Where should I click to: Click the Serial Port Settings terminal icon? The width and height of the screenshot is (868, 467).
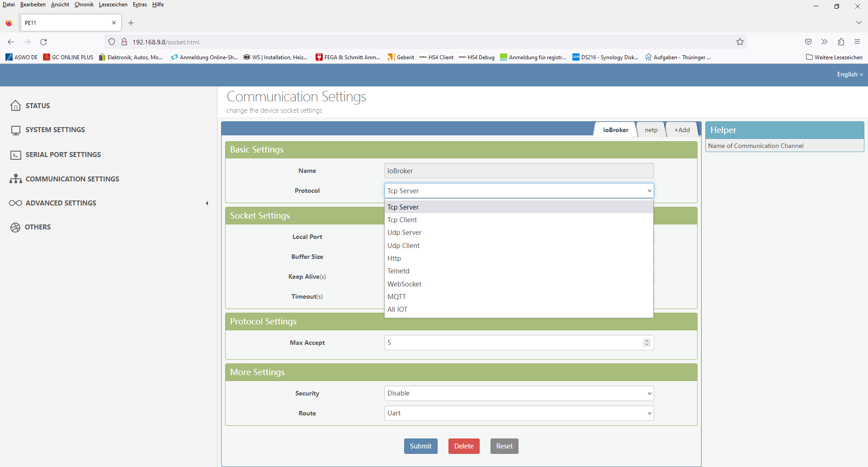tap(15, 155)
